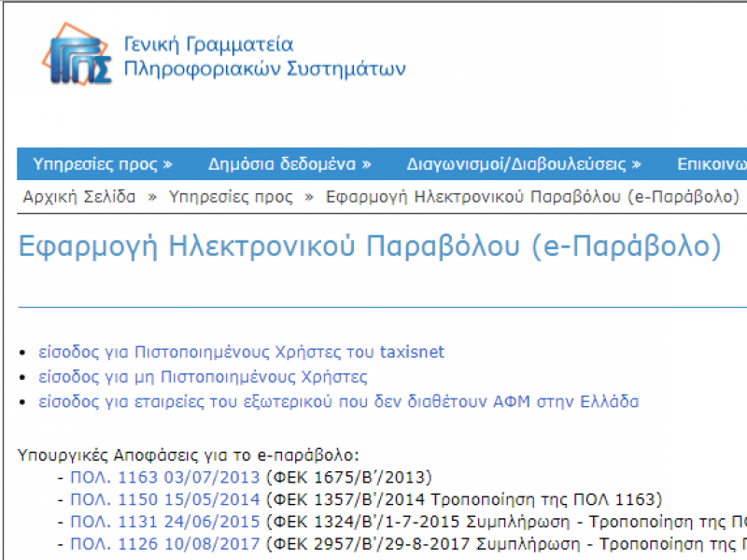Viewport: 747px width, 560px height.
Task: Click the "ΠΟΛ. 1150 15/05/2014" link
Action: tap(164, 498)
